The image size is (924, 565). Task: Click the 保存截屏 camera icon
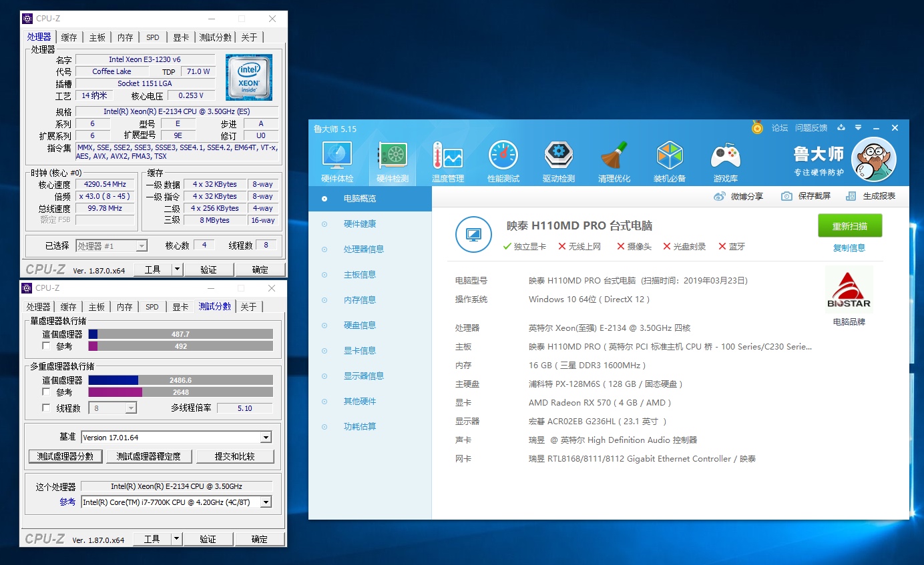click(787, 196)
